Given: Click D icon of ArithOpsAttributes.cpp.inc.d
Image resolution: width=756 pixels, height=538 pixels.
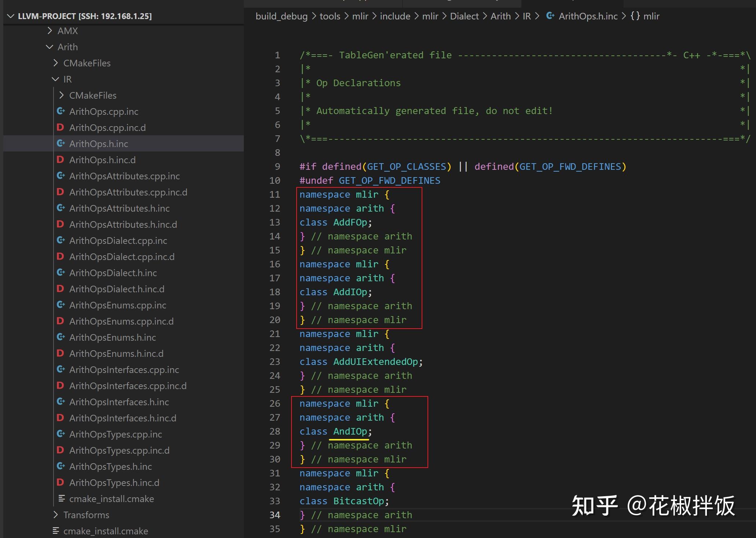Looking at the screenshot, I should tap(60, 192).
